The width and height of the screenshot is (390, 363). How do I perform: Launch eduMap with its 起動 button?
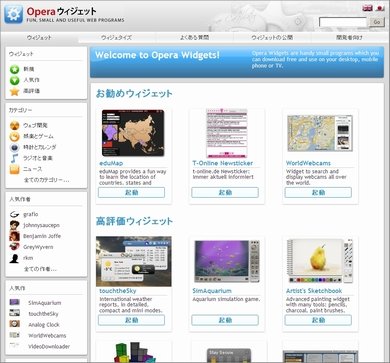coord(131,193)
